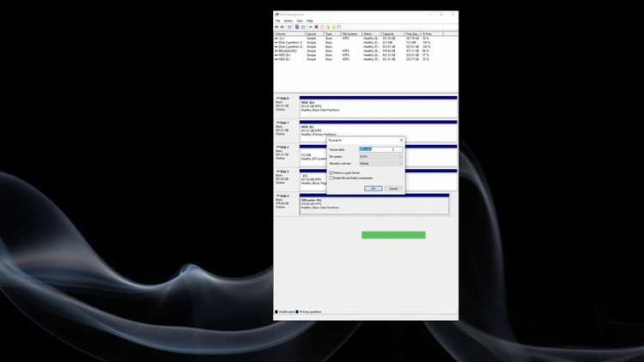
Task: Select the Disk 3 label panel
Action: (286, 180)
